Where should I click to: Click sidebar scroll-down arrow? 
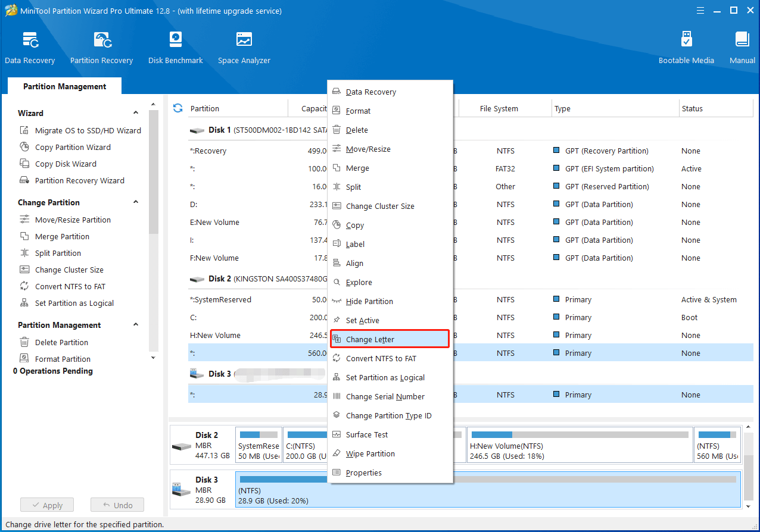tap(153, 358)
